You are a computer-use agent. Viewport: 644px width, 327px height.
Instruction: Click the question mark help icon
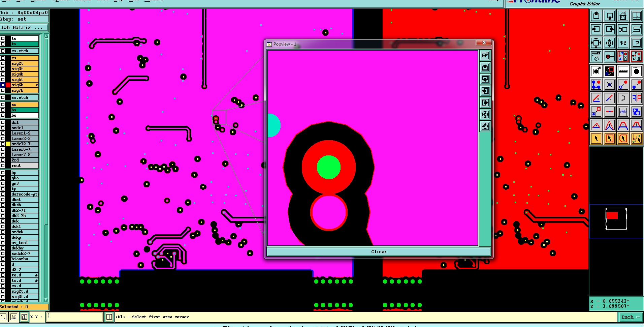[637, 43]
